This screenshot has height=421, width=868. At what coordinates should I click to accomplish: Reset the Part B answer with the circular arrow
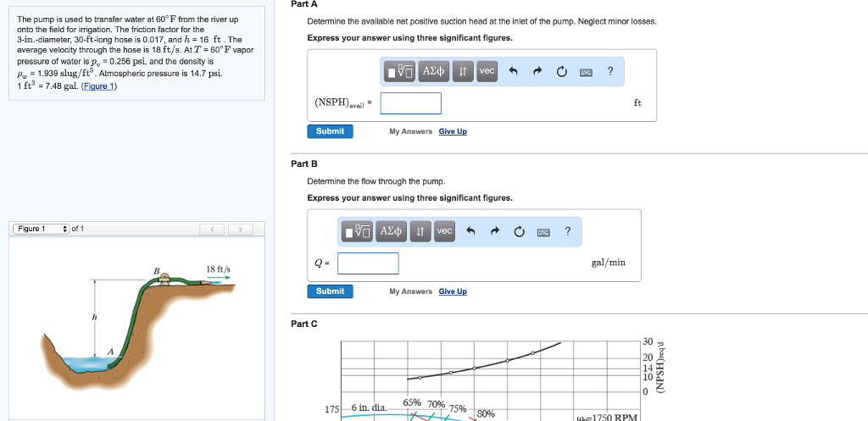519,231
